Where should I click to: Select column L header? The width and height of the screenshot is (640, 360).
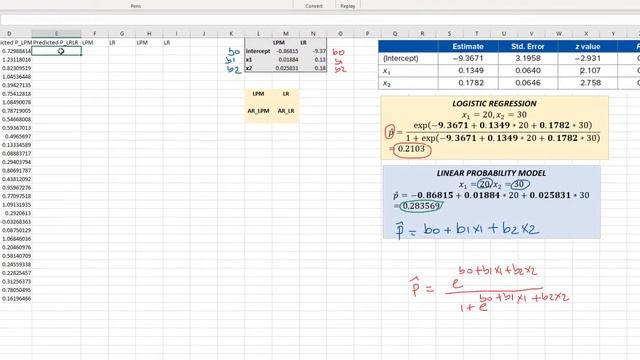258,33
